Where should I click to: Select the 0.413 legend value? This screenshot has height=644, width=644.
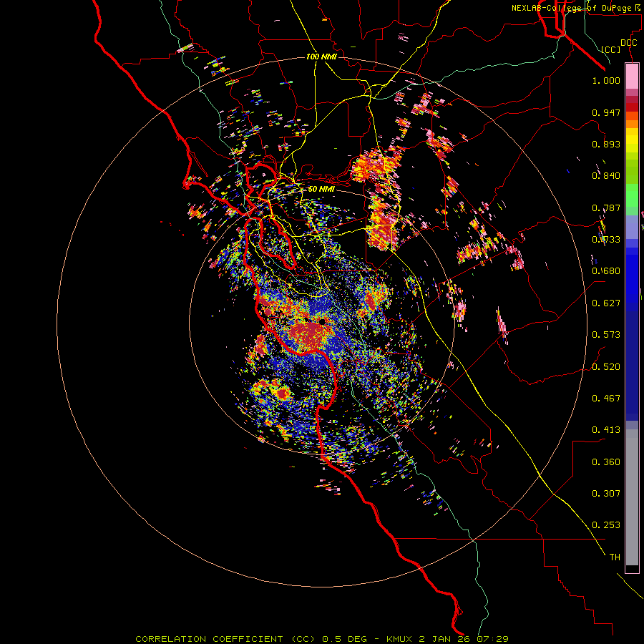606,430
